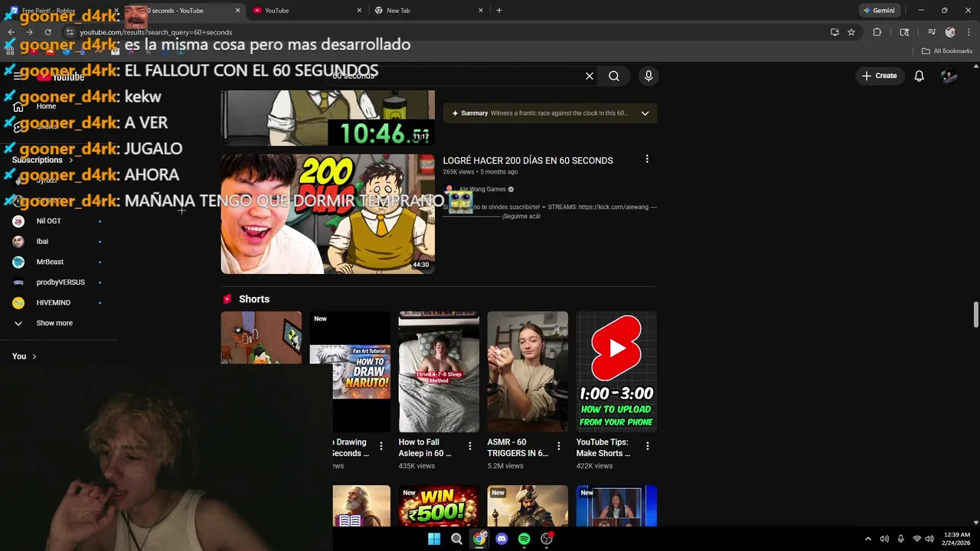Viewport: 980px width, 551px height.
Task: Bookmark this page with the star icon
Action: point(851,32)
